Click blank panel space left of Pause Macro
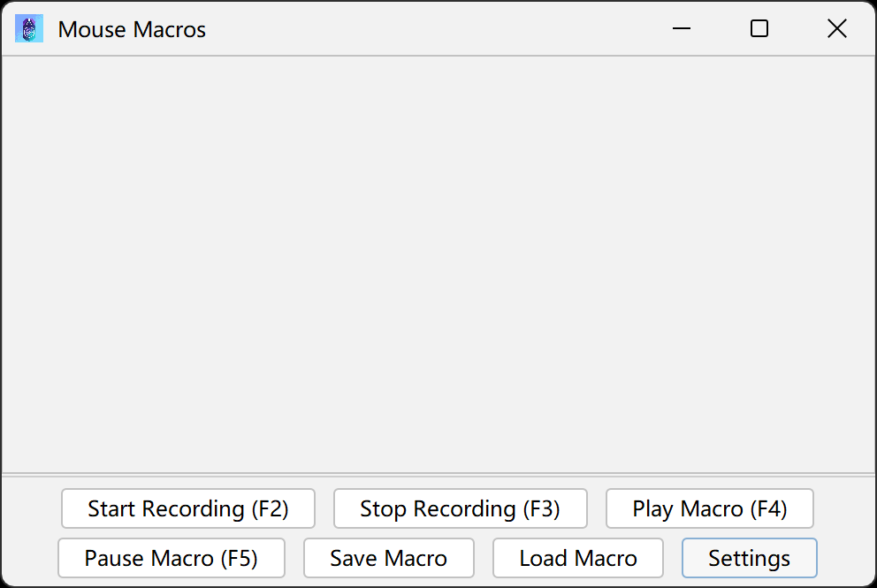The width and height of the screenshot is (877, 588). point(30,558)
